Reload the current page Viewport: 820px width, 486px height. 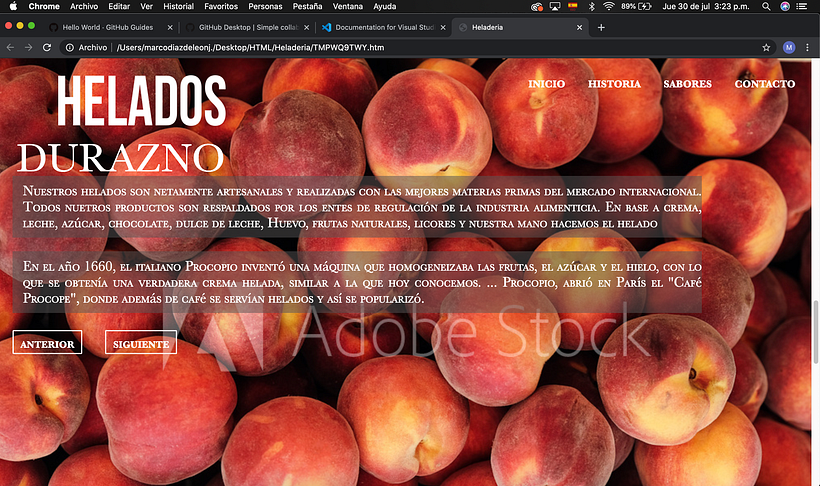[x=47, y=48]
